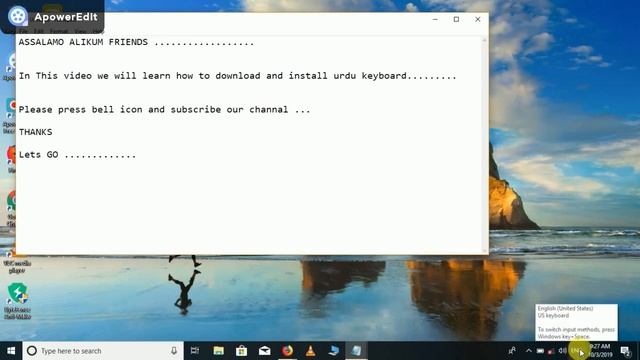
Task: Open the clock and date flyout
Action: (x=600, y=351)
